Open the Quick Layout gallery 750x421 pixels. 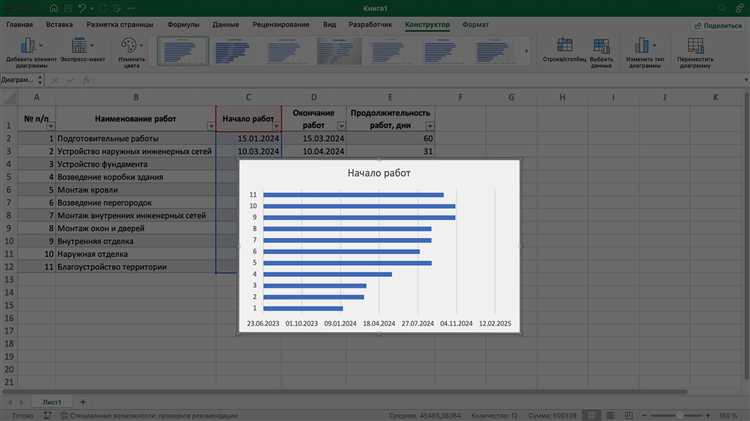[x=82, y=49]
